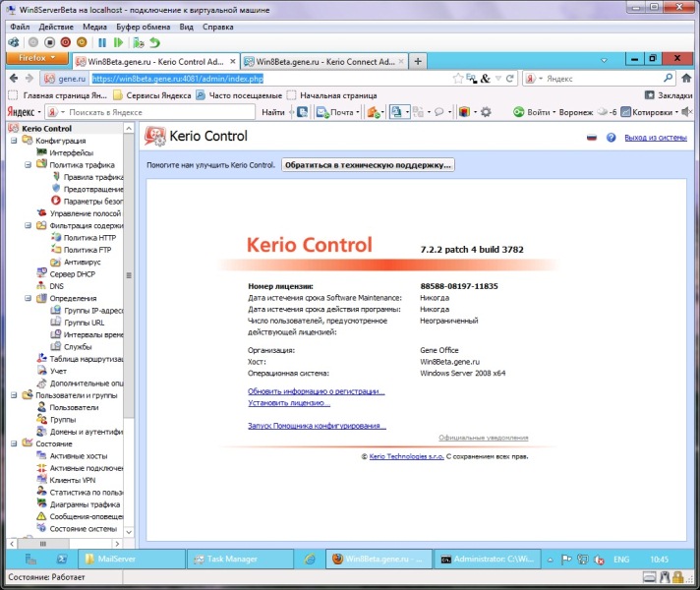The width and height of the screenshot is (700, 590).
Task: Open the Действие menu
Action: pyautogui.click(x=55, y=28)
